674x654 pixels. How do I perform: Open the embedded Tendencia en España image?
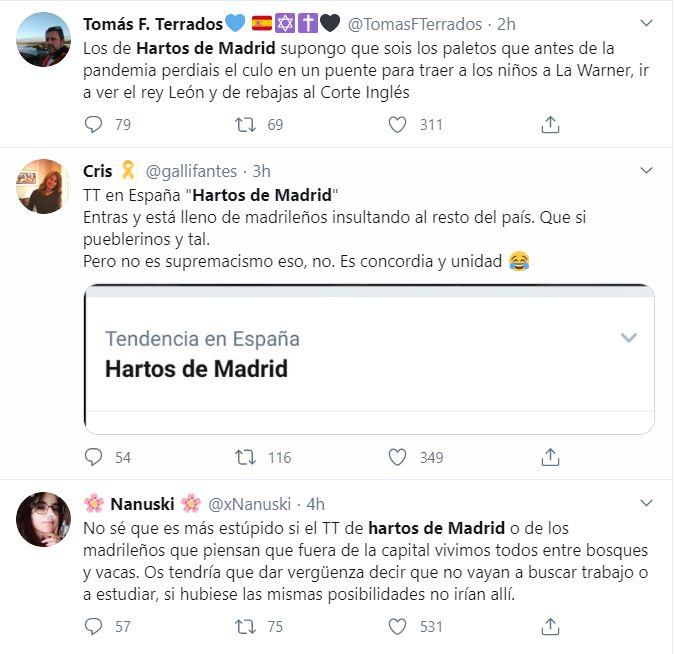369,359
